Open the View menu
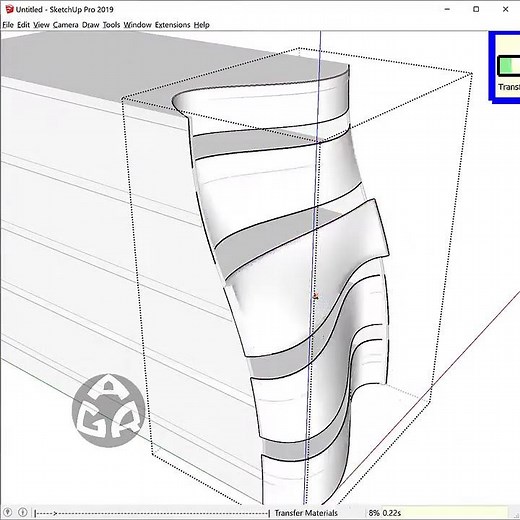Image resolution: width=520 pixels, height=520 pixels. (41, 25)
